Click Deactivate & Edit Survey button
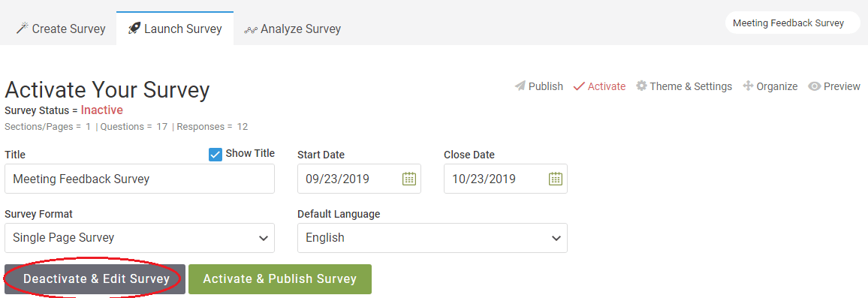Viewport: 868px width, 298px height. [95, 279]
